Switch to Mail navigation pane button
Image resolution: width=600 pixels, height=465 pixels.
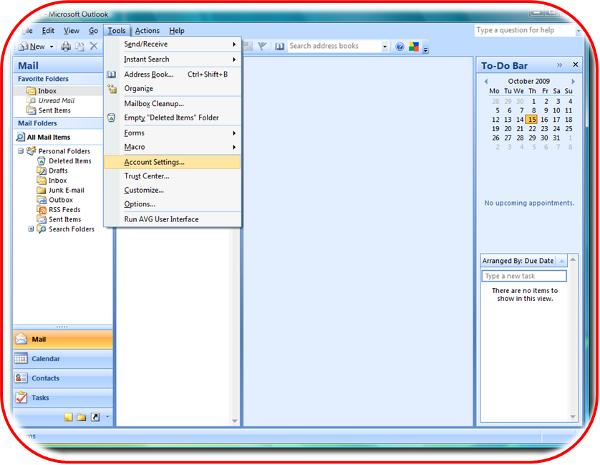[63, 339]
